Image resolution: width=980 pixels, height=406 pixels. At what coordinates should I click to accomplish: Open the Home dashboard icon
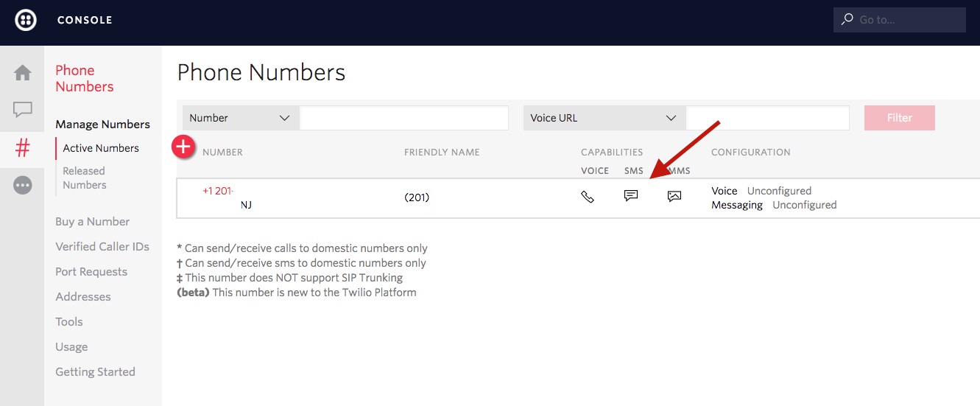point(23,73)
